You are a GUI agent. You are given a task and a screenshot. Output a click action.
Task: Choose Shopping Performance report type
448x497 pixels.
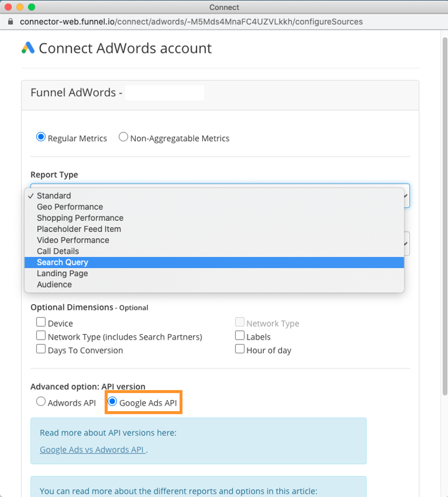pyautogui.click(x=214, y=218)
